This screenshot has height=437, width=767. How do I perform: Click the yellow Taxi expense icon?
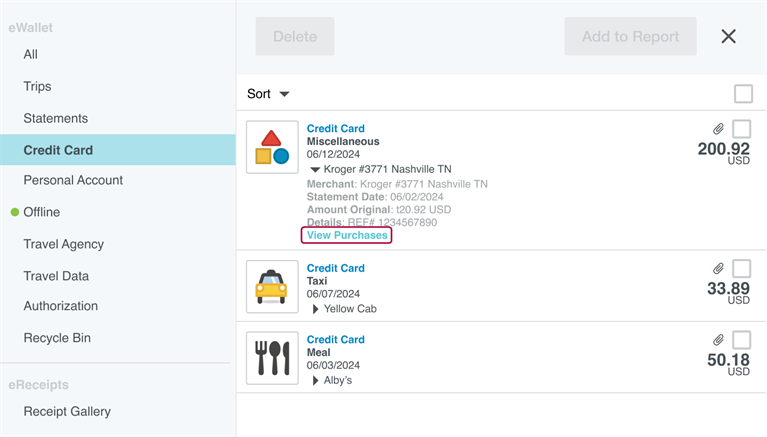coord(272,287)
